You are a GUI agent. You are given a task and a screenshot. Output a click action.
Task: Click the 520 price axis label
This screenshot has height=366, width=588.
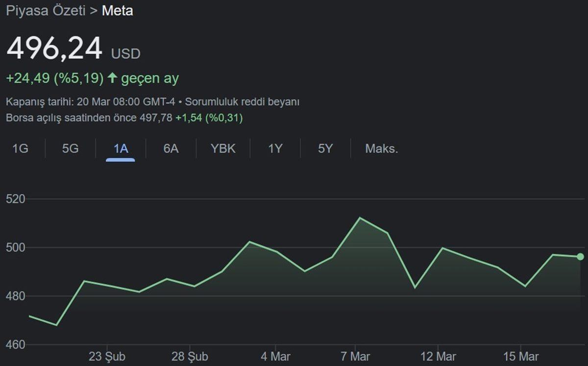click(x=15, y=199)
